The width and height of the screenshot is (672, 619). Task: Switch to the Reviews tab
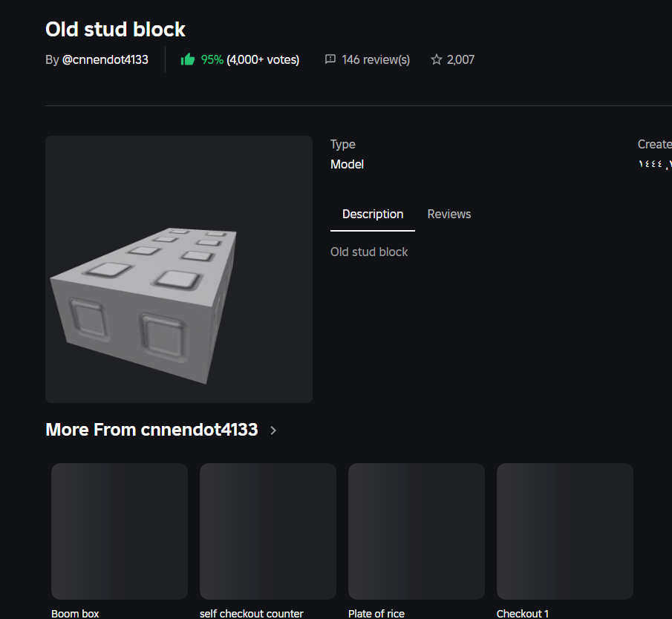[x=449, y=214]
